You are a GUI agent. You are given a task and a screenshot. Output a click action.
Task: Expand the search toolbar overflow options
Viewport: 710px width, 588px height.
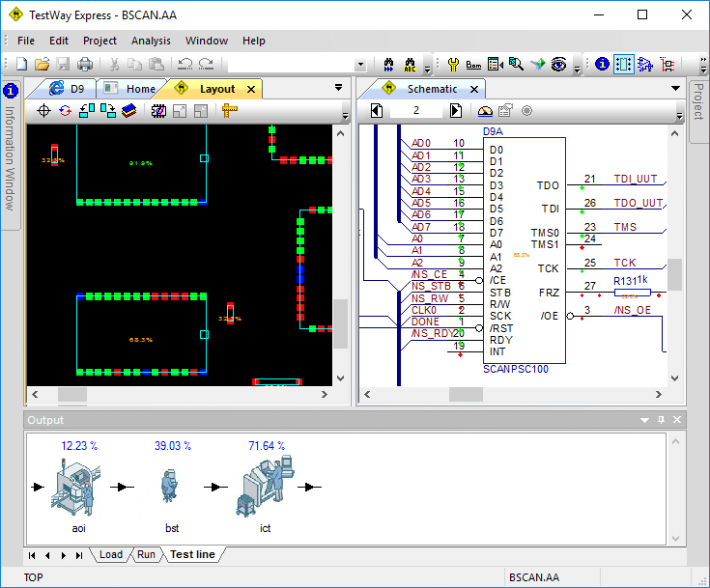click(x=427, y=69)
